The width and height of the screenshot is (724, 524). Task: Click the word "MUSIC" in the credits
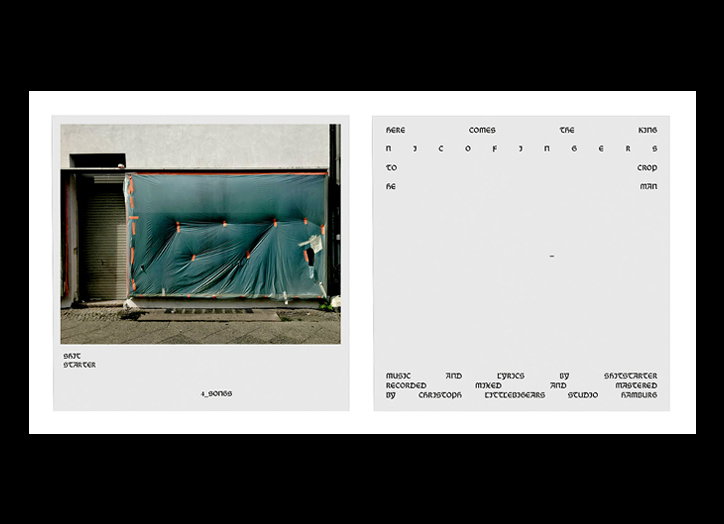[398, 376]
